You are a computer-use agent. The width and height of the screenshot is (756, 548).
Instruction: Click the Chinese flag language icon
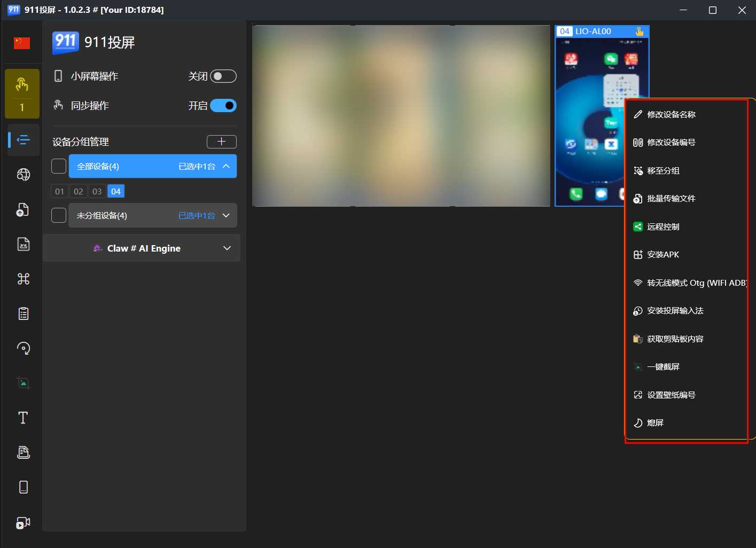click(22, 43)
